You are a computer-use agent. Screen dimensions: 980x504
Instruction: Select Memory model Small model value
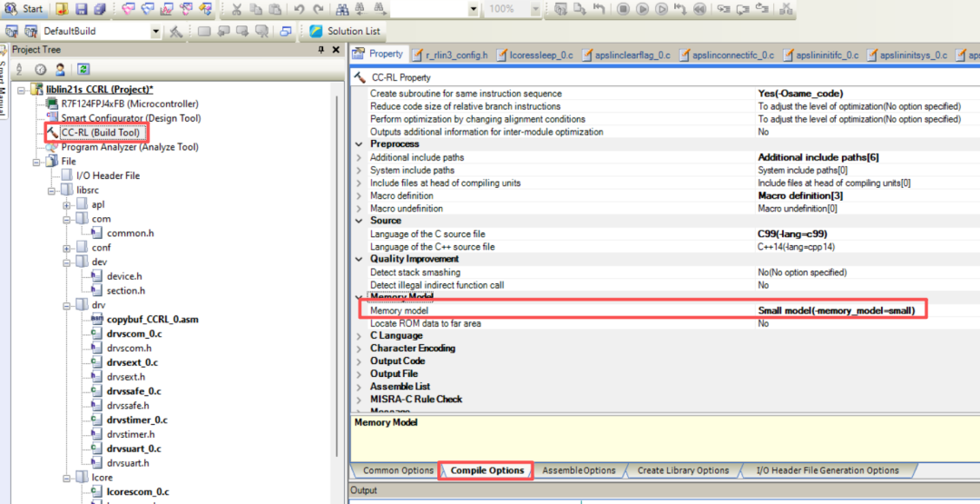click(837, 311)
